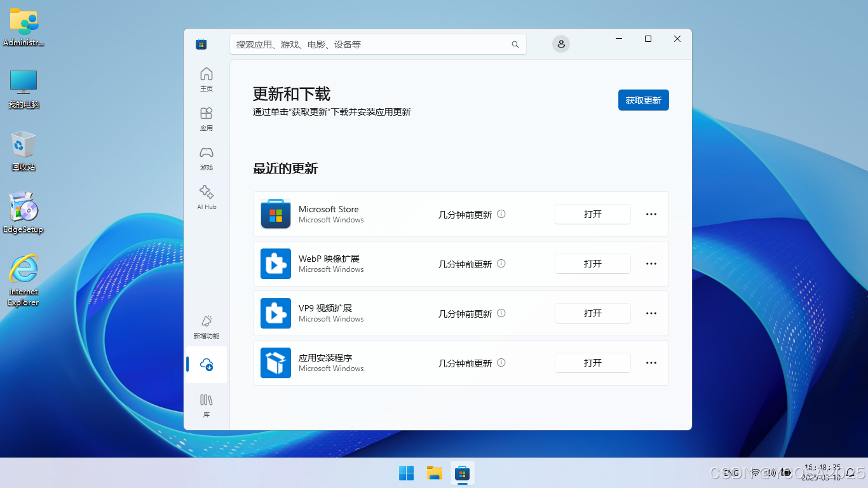Image resolution: width=868 pixels, height=488 pixels.
Task: Show update info icon for 应用安装程序
Action: 501,363
